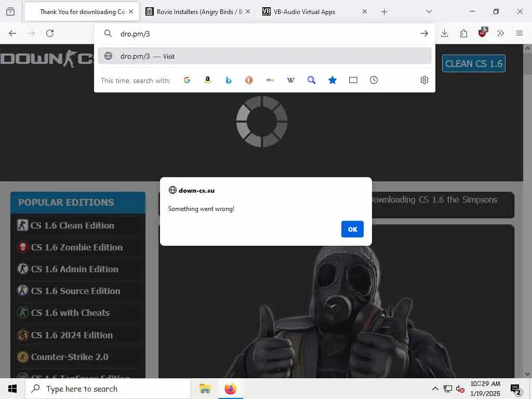Search bookmarks with the star icon
The image size is (532, 399).
(x=332, y=80)
